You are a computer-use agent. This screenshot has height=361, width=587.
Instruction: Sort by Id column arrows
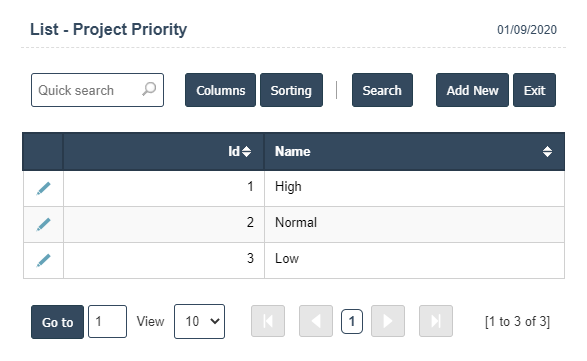coord(246,151)
